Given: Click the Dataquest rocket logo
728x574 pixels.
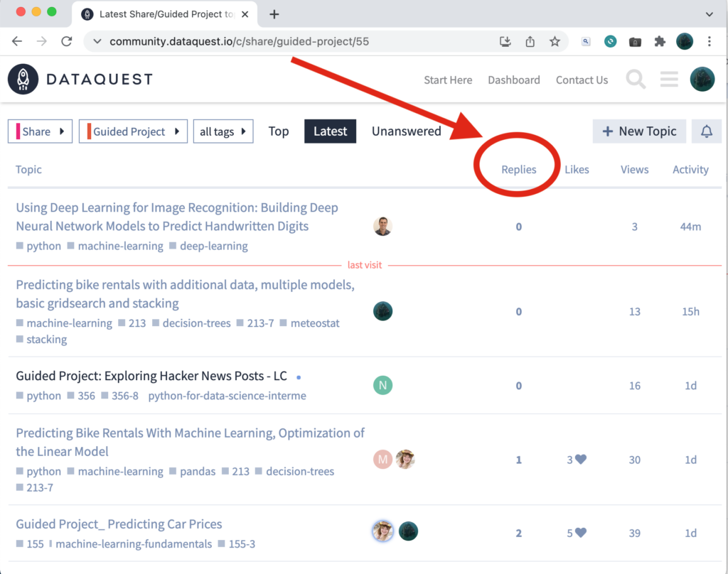Looking at the screenshot, I should coord(22,79).
